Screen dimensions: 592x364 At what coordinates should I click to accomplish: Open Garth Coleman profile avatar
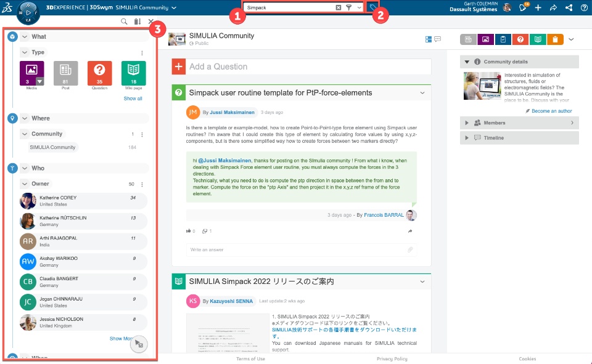click(x=507, y=7)
